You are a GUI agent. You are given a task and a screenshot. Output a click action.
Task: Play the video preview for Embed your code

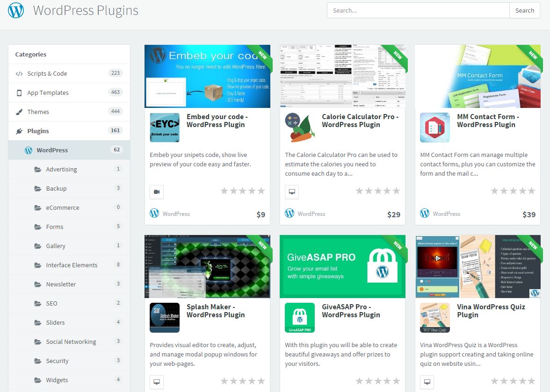157,192
